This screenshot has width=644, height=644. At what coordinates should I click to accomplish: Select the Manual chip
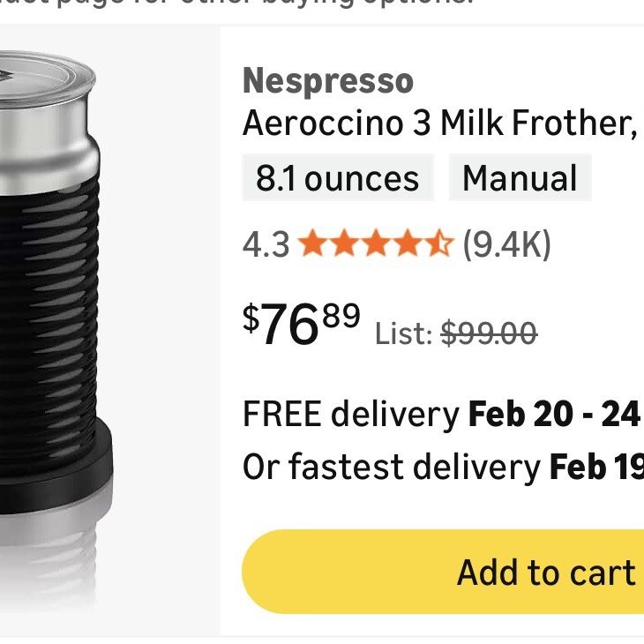[520, 177]
